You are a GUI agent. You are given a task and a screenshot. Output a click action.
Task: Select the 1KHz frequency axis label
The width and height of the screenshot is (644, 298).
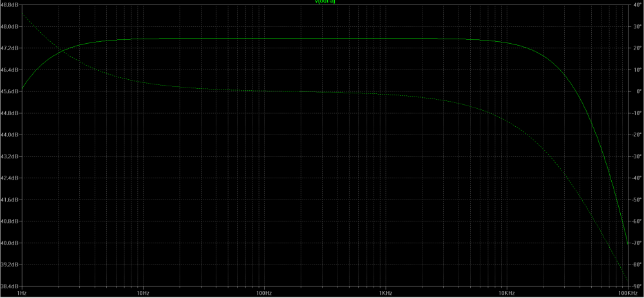tap(385, 293)
